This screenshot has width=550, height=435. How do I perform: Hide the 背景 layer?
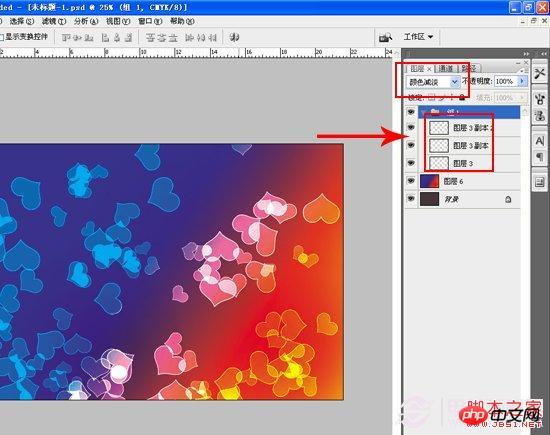click(411, 199)
